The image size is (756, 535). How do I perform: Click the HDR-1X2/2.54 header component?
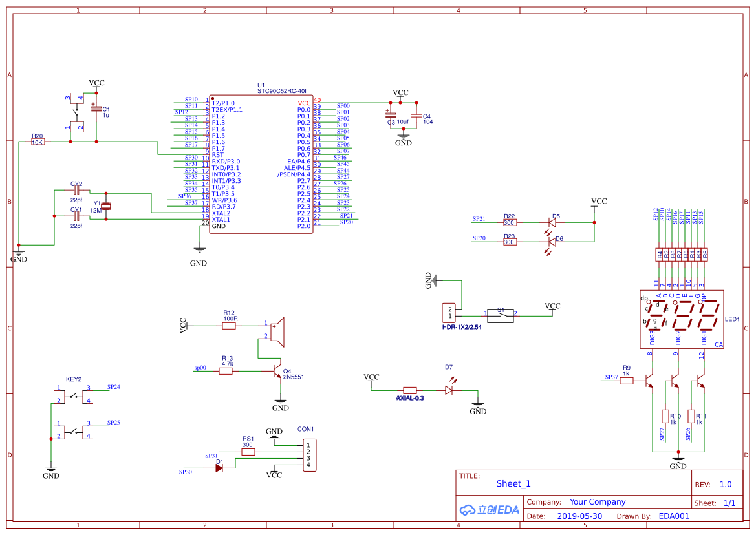pos(449,312)
